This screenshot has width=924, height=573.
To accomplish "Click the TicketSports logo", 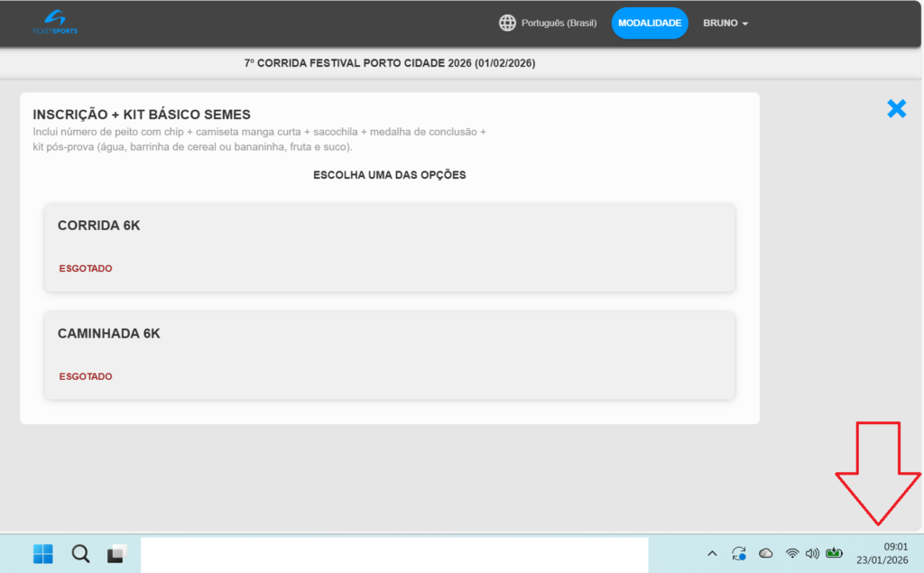I will point(55,23).
